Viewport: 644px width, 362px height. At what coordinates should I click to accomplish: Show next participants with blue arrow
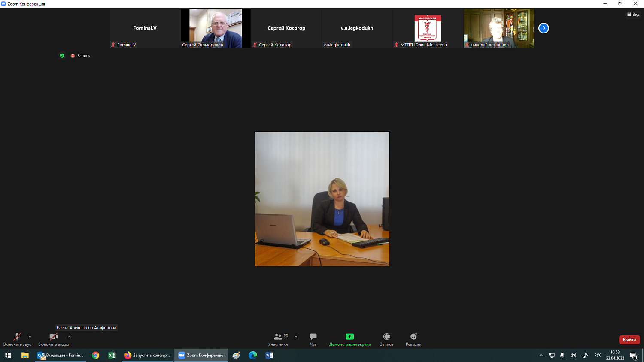coord(544,28)
